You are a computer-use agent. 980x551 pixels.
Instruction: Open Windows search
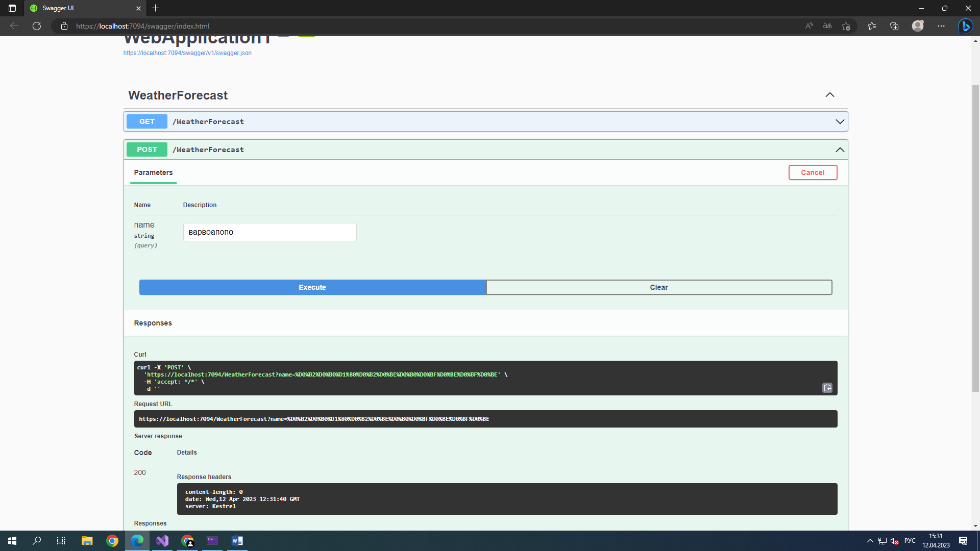[x=37, y=541]
